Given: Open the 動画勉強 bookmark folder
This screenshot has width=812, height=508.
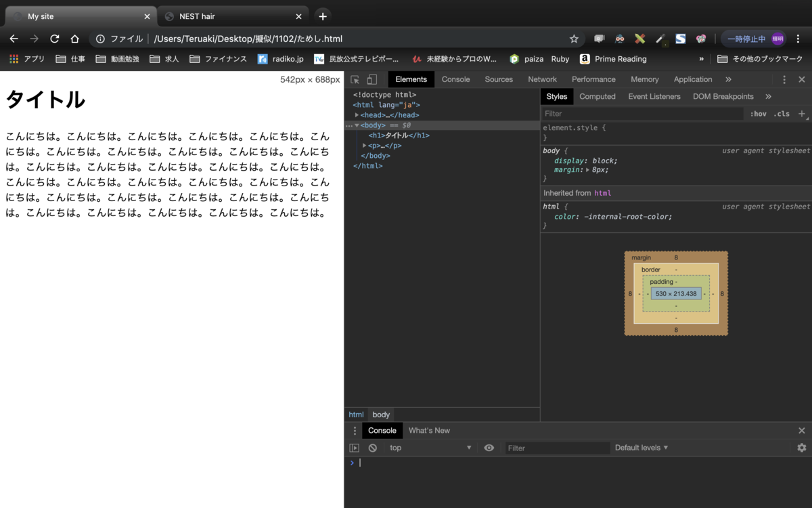Looking at the screenshot, I should [x=118, y=59].
